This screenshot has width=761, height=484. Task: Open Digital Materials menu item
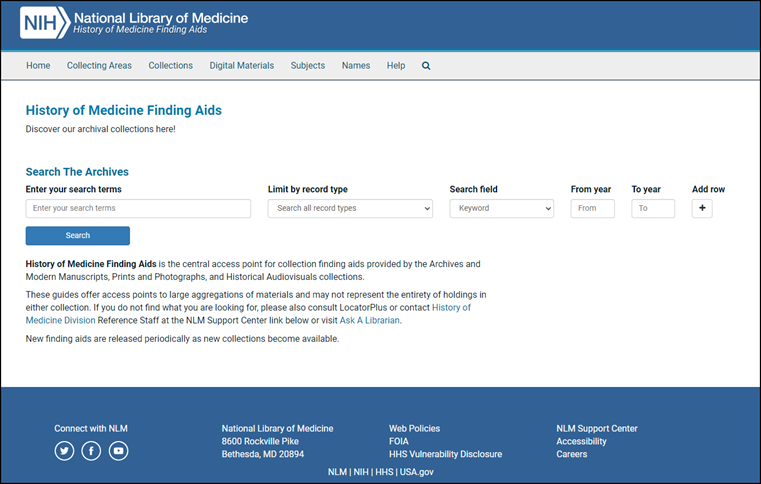pos(242,66)
